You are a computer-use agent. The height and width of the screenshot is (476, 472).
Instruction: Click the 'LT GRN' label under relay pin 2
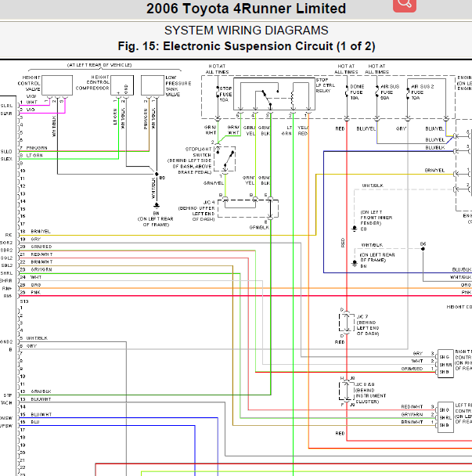286,131
